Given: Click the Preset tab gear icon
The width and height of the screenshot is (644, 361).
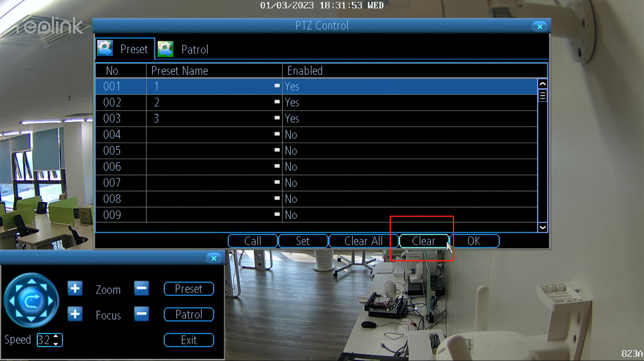Looking at the screenshot, I should 105,49.
